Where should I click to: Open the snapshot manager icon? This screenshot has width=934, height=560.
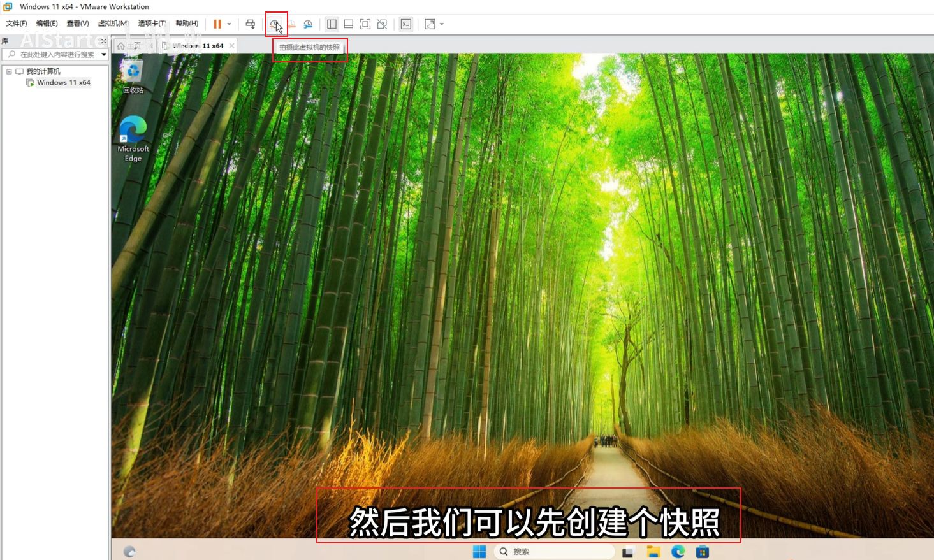308,24
